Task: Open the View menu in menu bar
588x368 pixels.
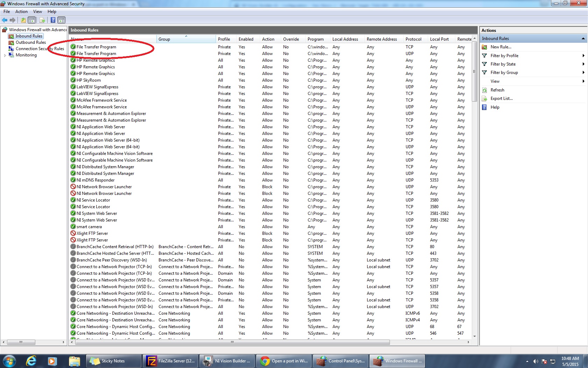Action: (x=37, y=12)
